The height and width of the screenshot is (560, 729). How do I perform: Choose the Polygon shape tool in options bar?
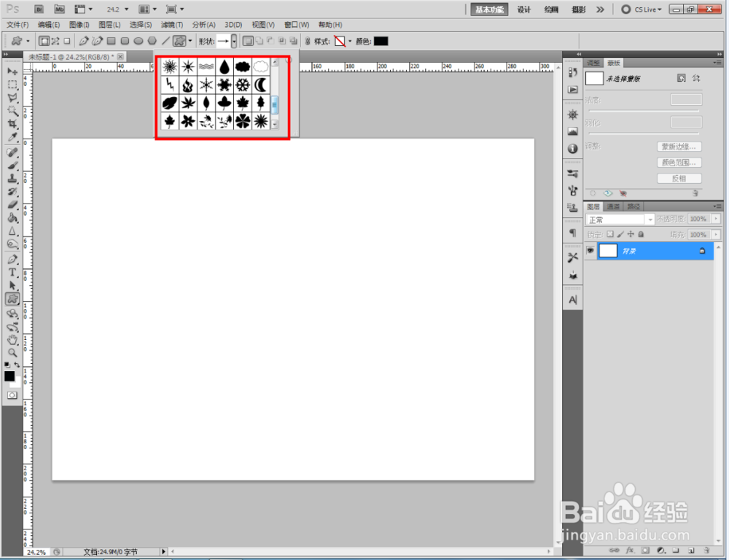pos(152,41)
